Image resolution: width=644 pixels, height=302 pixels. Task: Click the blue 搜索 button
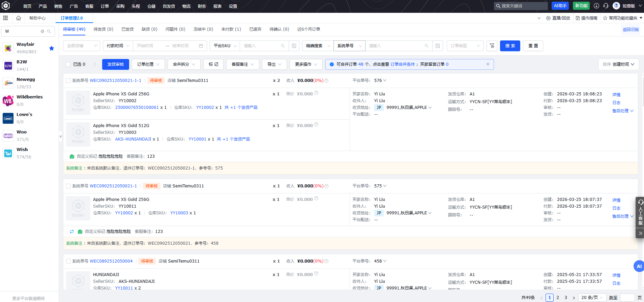click(x=510, y=46)
